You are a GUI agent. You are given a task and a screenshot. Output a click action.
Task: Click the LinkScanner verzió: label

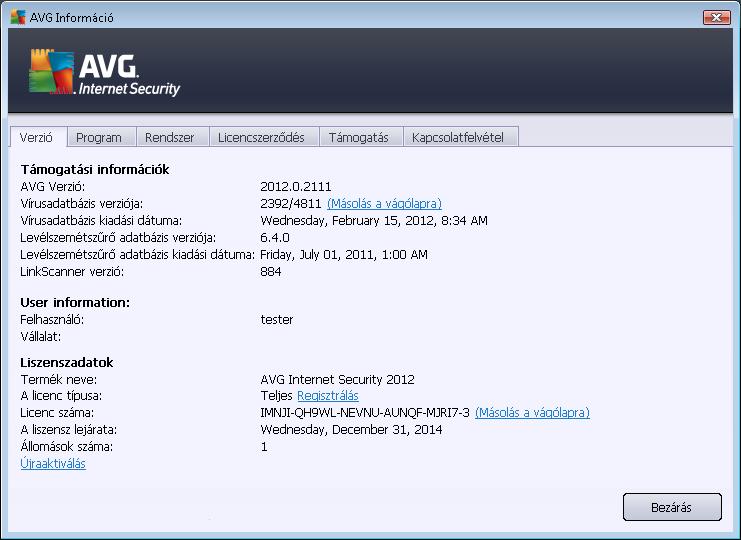(x=72, y=272)
